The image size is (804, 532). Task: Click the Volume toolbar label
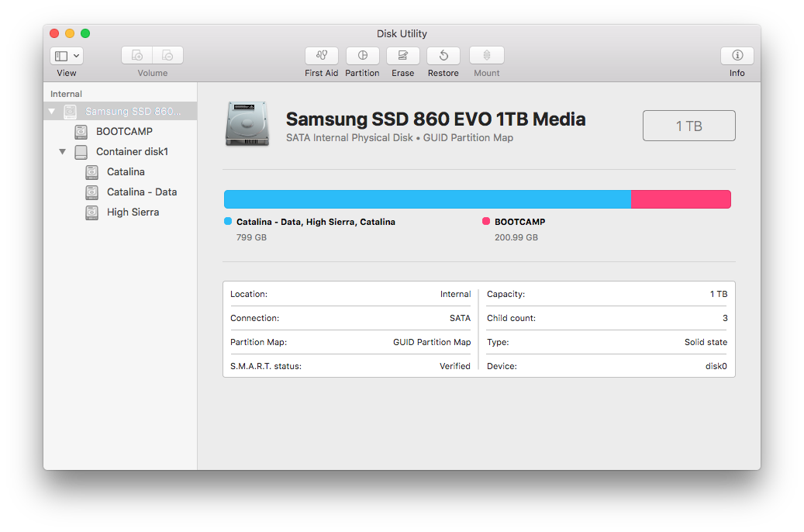(152, 74)
